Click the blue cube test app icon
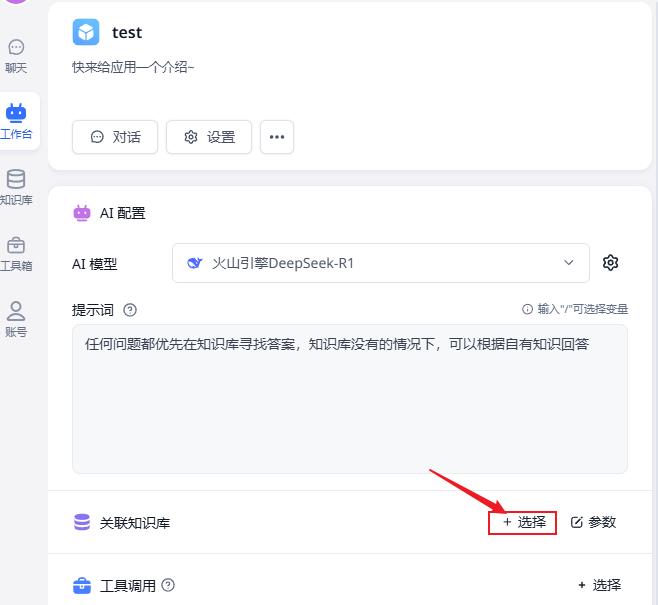Screen dimensions: 658x605 coord(86,33)
